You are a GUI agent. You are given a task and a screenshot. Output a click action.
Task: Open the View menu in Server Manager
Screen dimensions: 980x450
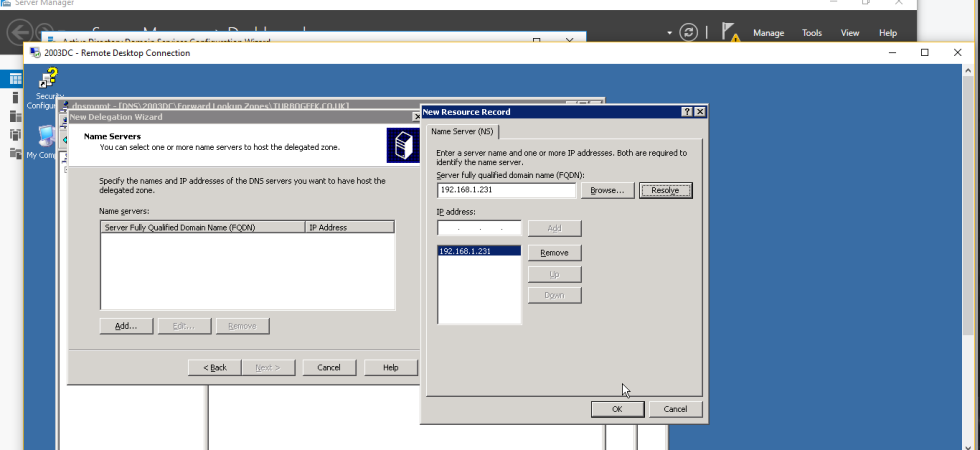[x=849, y=33]
